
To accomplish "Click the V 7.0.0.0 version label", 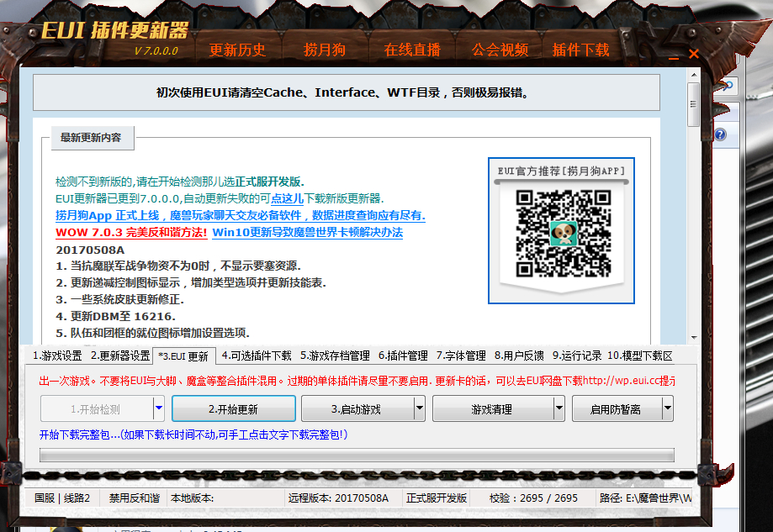I will tap(156, 50).
